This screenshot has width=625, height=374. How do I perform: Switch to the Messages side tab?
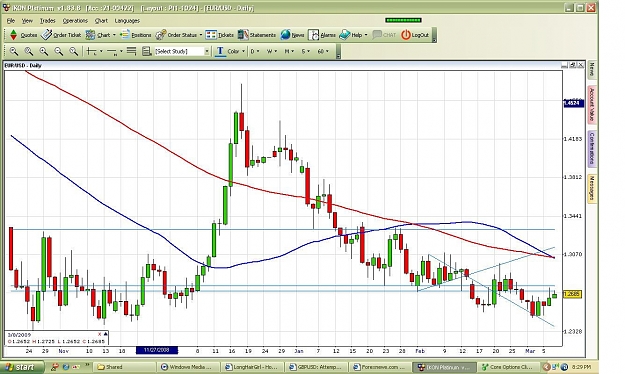pos(592,188)
